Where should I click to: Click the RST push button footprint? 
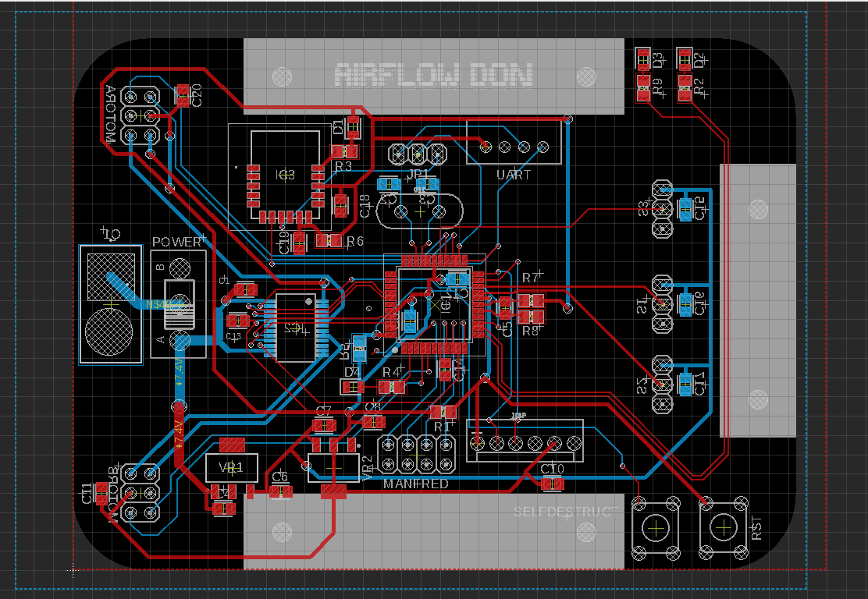tap(722, 528)
